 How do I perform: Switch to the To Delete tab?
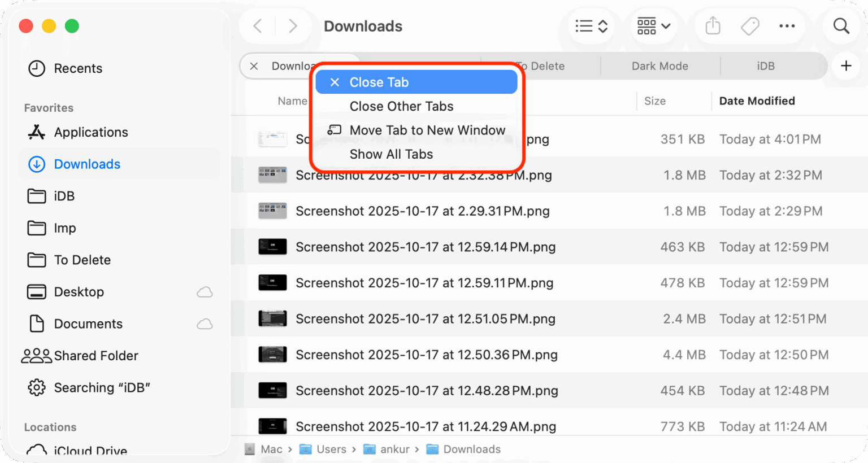click(541, 66)
